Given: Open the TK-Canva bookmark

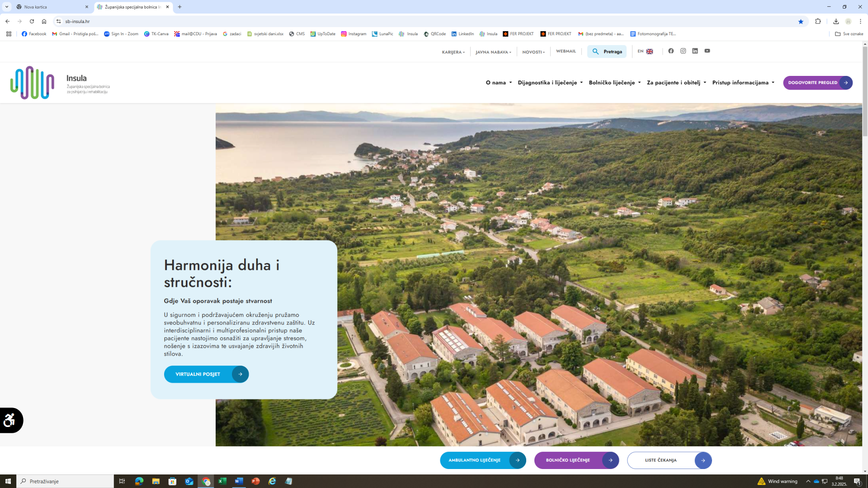Looking at the screenshot, I should 156,34.
